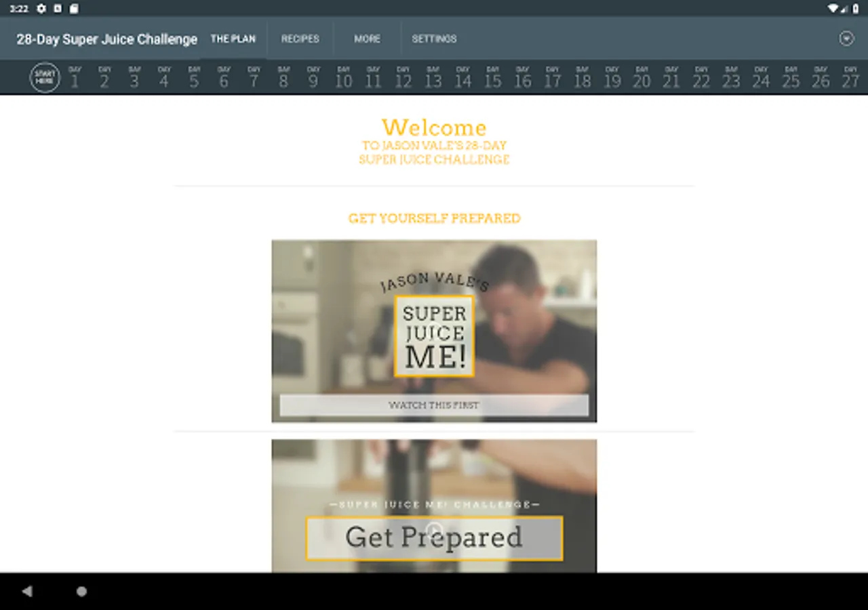Choose Day 19 in the day strip

612,77
